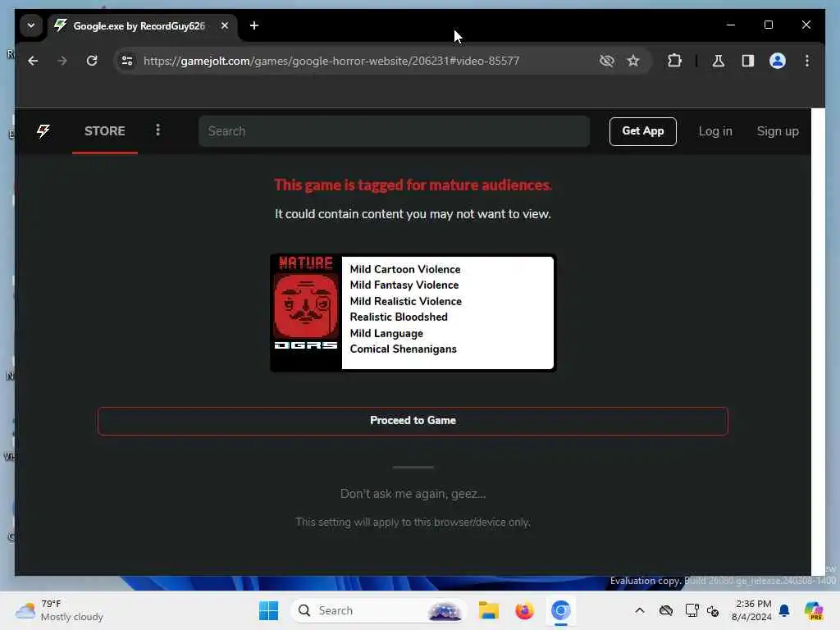Open the three-dot menu beside STORE

(157, 130)
